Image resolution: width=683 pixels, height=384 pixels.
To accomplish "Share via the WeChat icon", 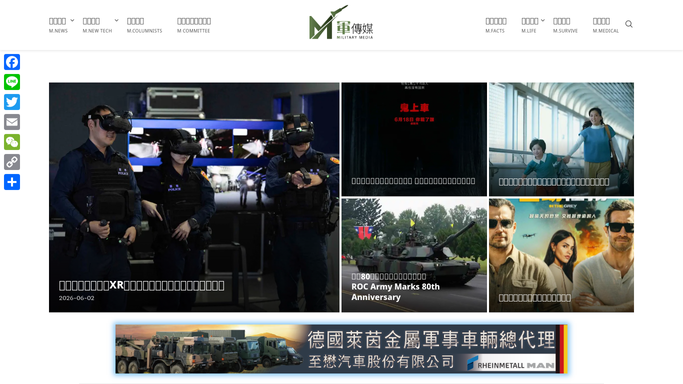I will coord(12,142).
